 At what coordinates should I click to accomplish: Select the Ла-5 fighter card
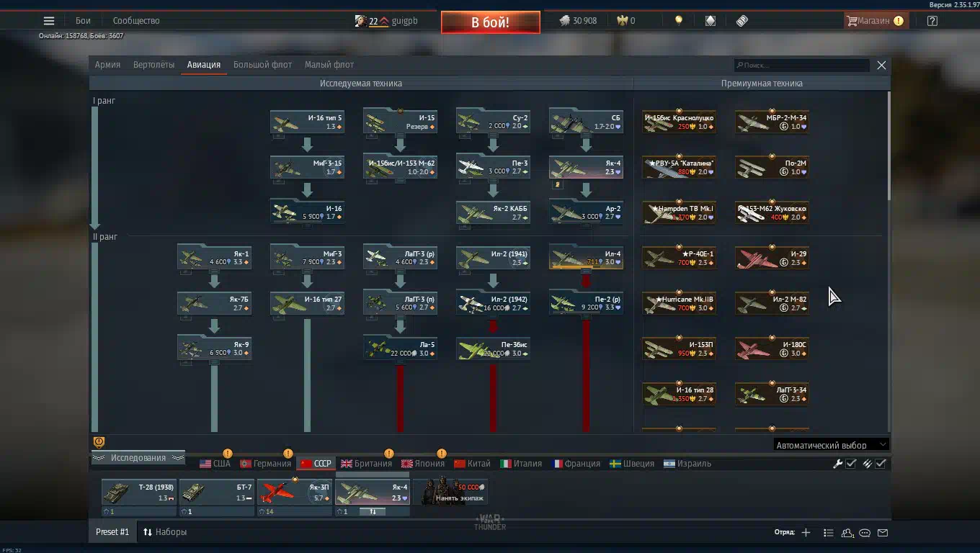click(400, 349)
